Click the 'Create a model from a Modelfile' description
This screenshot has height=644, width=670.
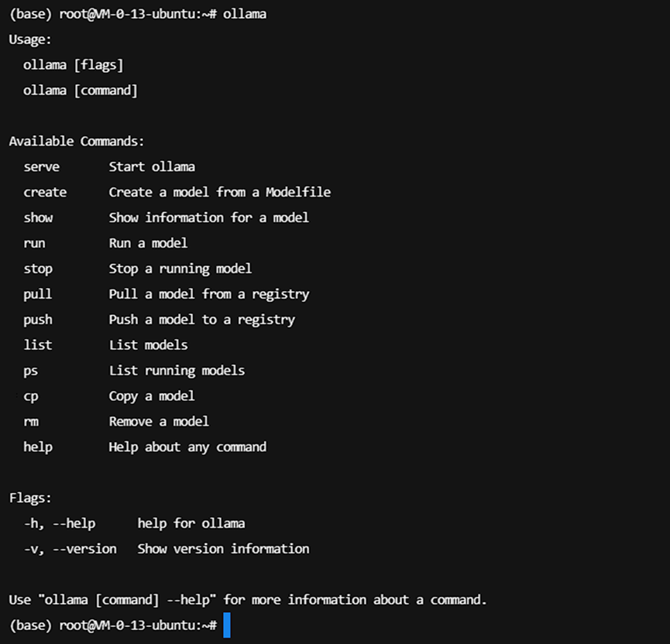[x=219, y=192]
